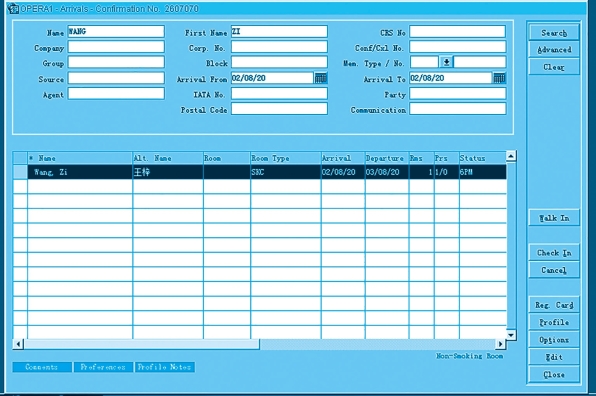Open the Arrival From calendar picker
The width and height of the screenshot is (596, 396).
tap(320, 78)
